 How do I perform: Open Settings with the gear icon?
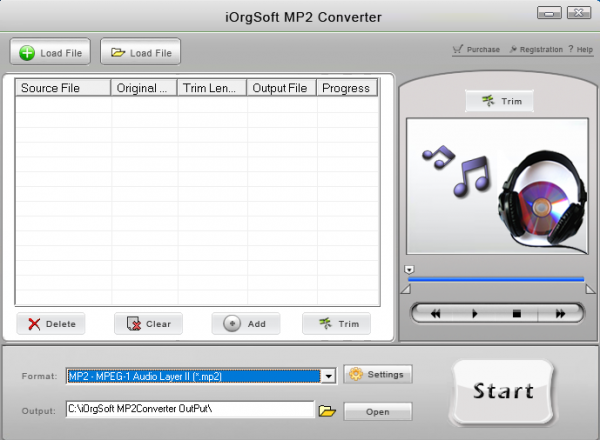click(x=378, y=374)
